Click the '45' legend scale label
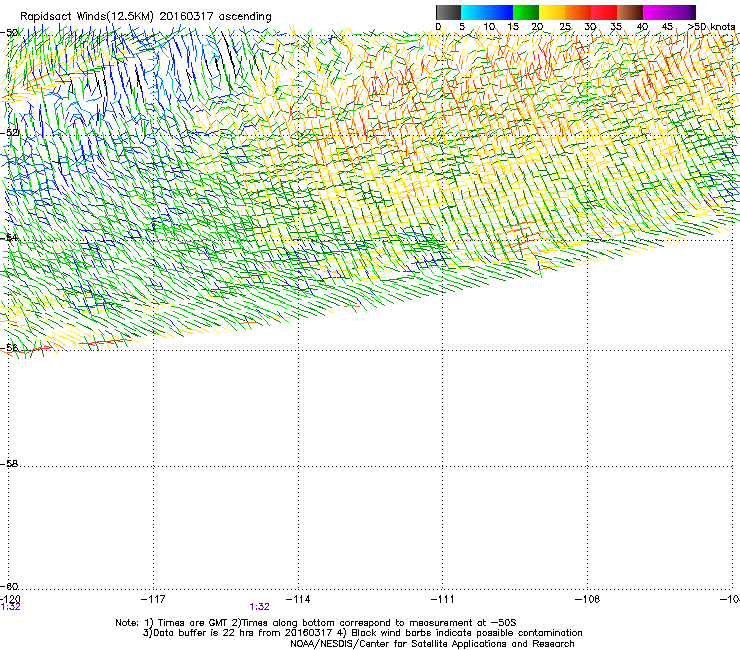This screenshot has width=740, height=650. point(667,27)
